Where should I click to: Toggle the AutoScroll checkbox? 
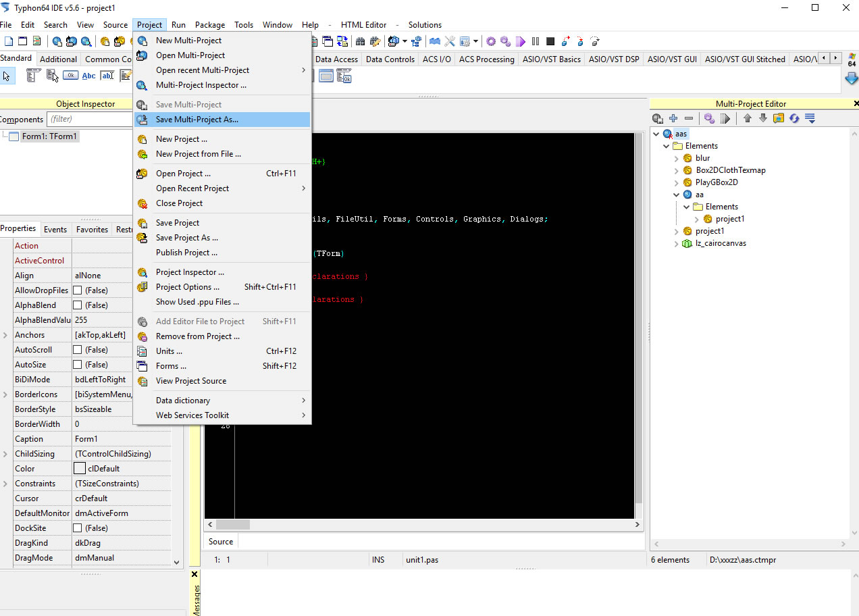(78, 350)
